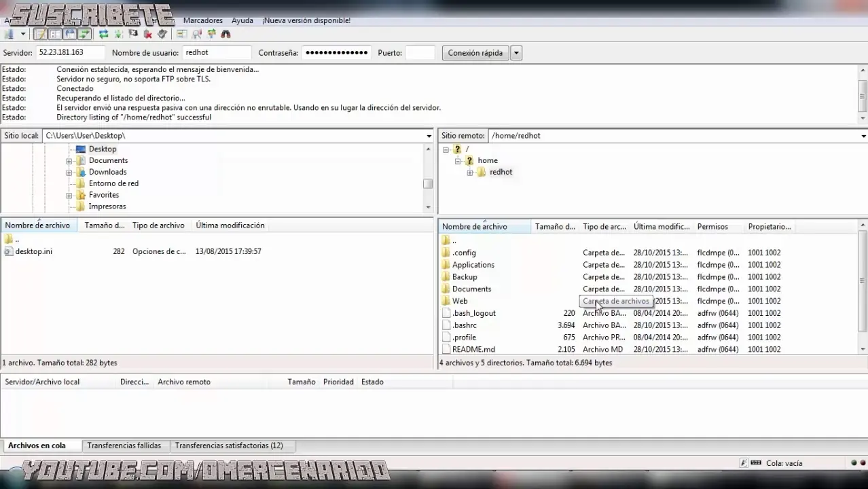The width and height of the screenshot is (868, 489).
Task: Toggle the remote directory tree view
Action: tap(69, 34)
